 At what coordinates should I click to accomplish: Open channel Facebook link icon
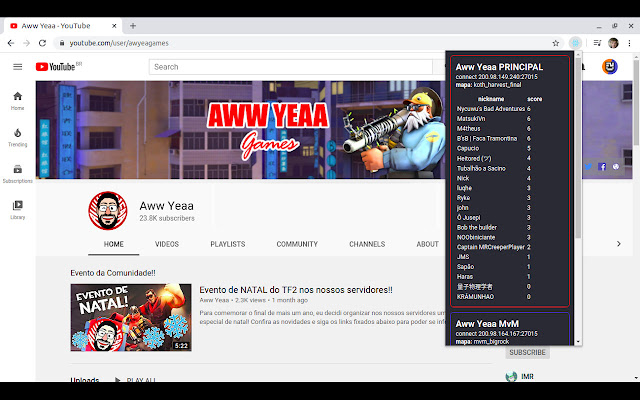(x=602, y=167)
